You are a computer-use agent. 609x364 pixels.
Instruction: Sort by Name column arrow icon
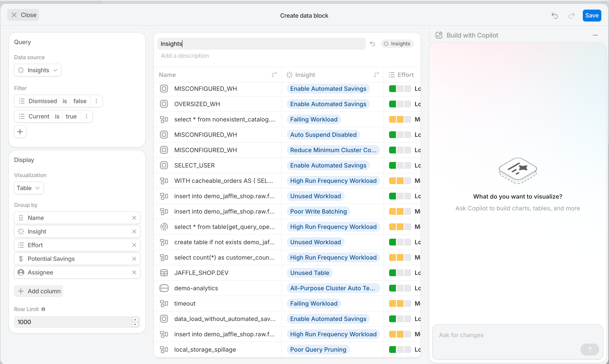[x=274, y=75]
